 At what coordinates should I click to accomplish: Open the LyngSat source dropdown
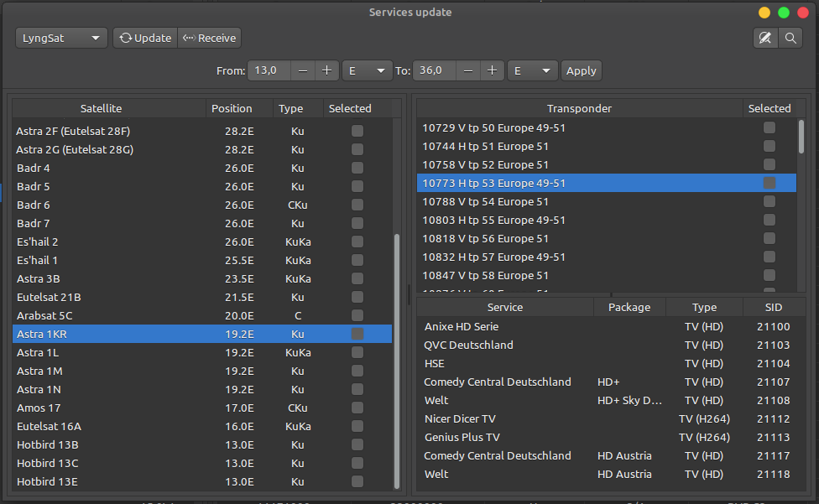pos(61,38)
